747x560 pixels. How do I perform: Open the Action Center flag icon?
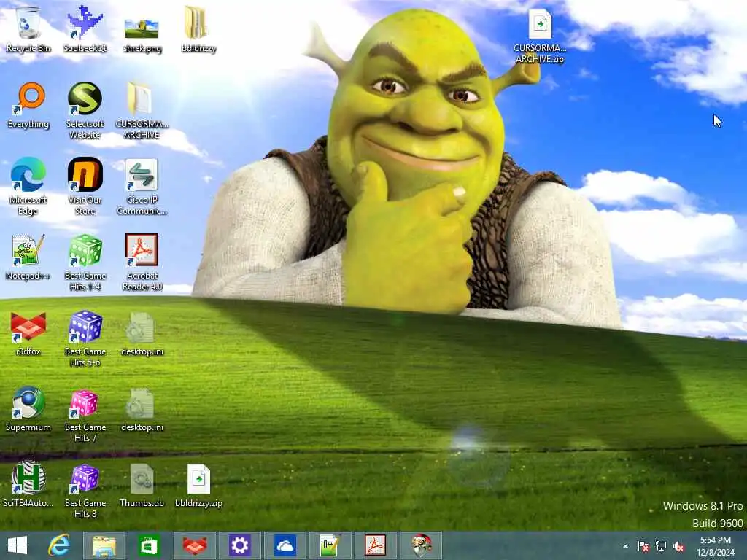click(643, 546)
